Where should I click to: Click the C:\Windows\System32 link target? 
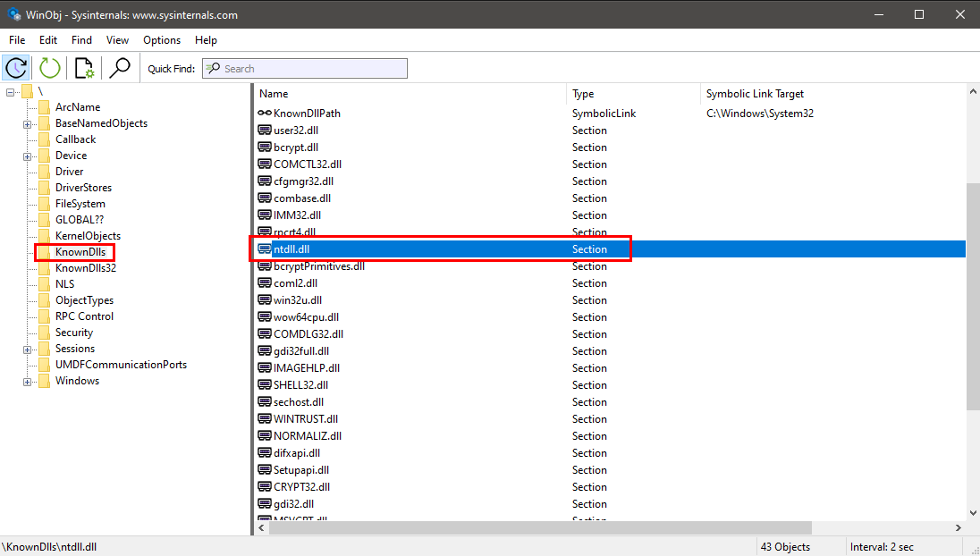click(760, 113)
